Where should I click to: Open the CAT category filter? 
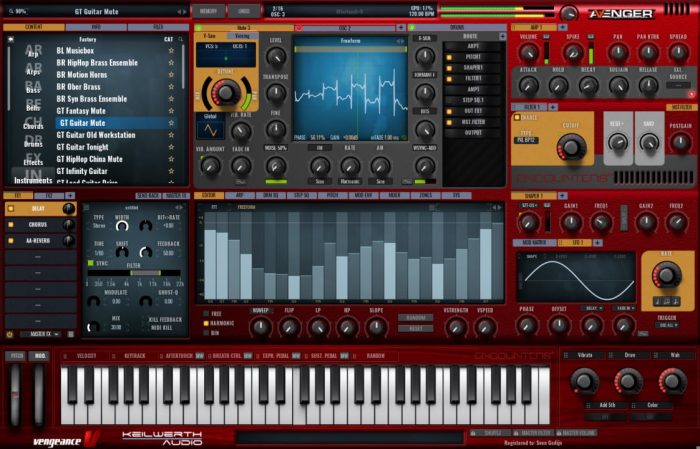168,39
